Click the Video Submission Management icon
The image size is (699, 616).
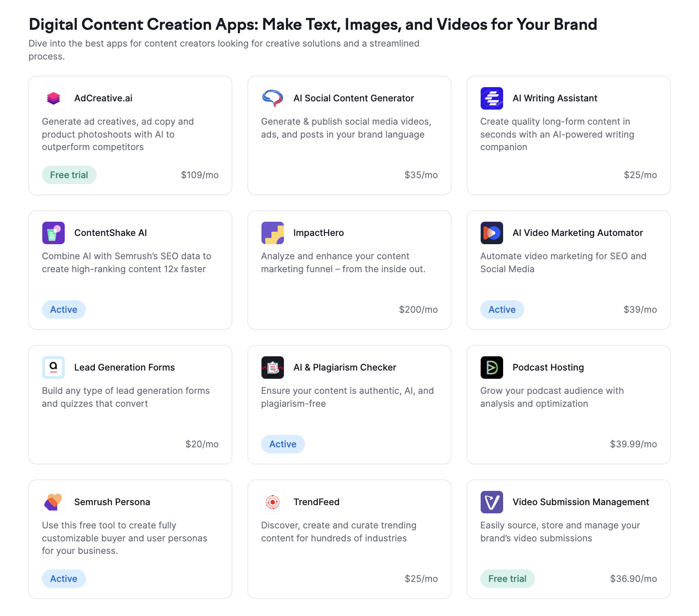pos(492,502)
